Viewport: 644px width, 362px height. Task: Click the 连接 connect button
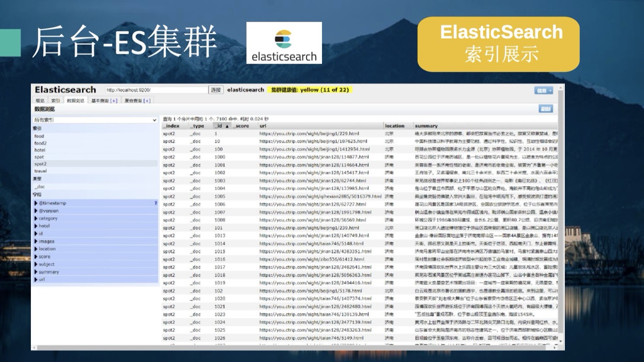[x=216, y=90]
